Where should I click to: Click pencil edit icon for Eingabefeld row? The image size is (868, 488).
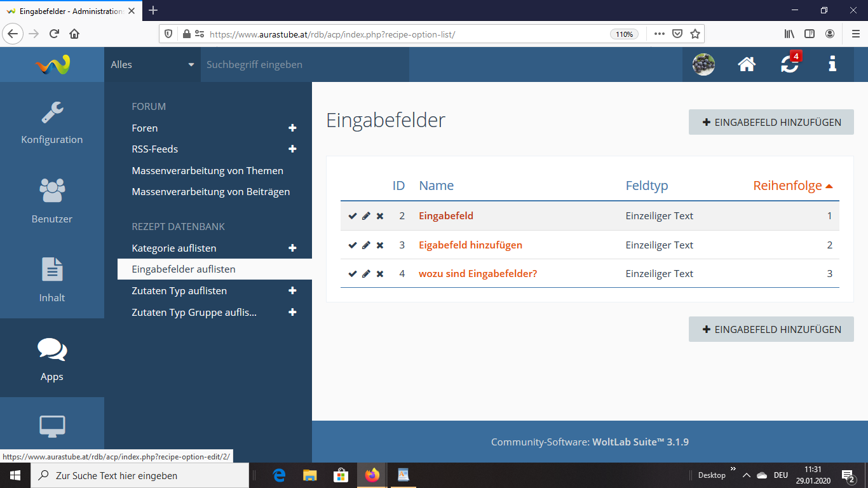click(x=366, y=216)
